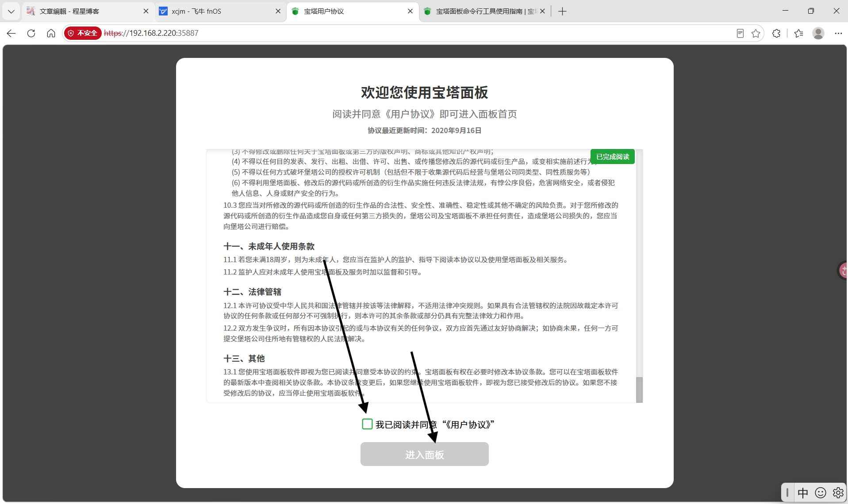The height and width of the screenshot is (504, 848).
Task: Go back to previous page
Action: click(11, 33)
